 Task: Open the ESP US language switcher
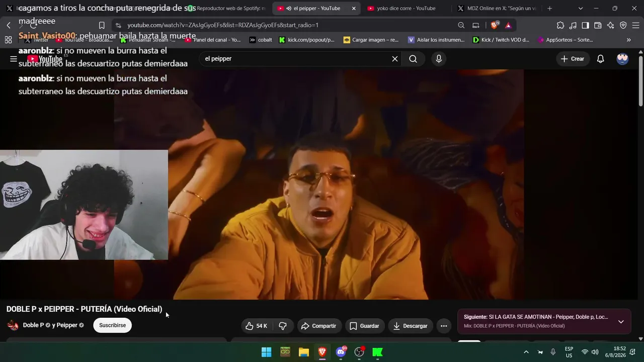point(569,352)
